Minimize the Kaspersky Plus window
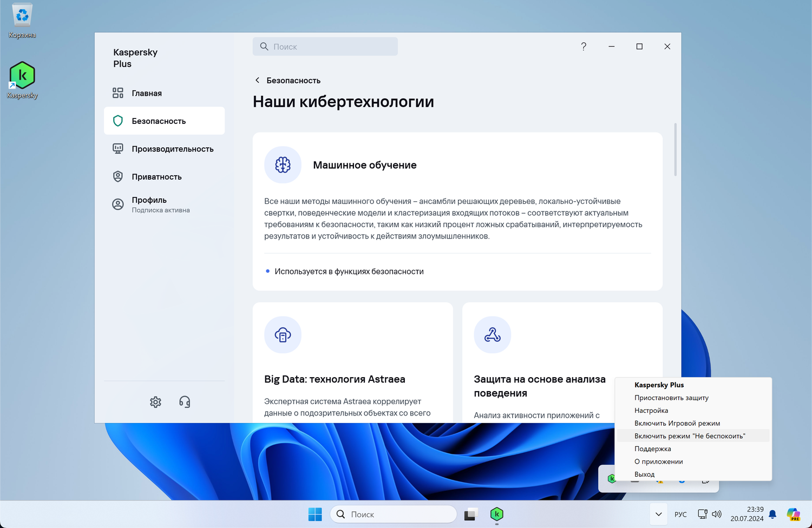The width and height of the screenshot is (812, 528). [x=611, y=47]
